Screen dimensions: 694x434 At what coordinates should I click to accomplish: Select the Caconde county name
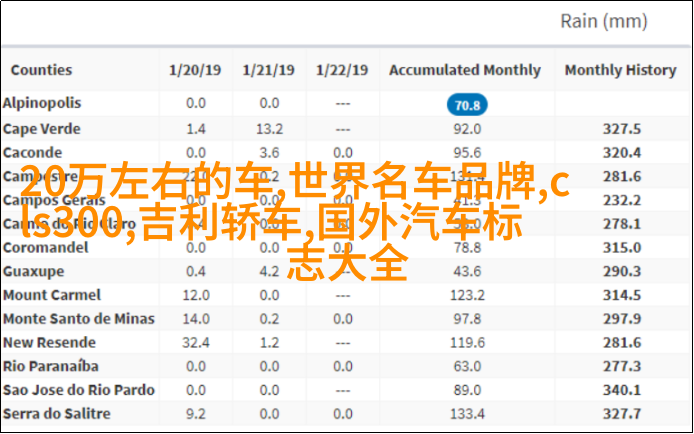pyautogui.click(x=32, y=153)
